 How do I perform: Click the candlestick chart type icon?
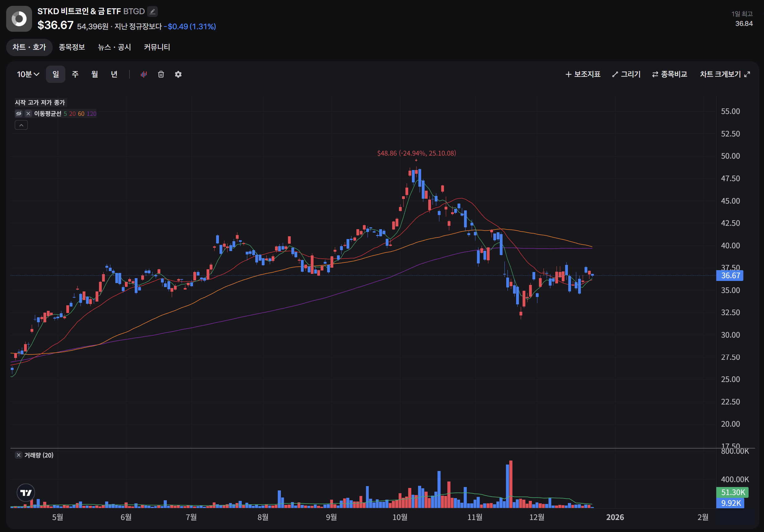click(143, 74)
